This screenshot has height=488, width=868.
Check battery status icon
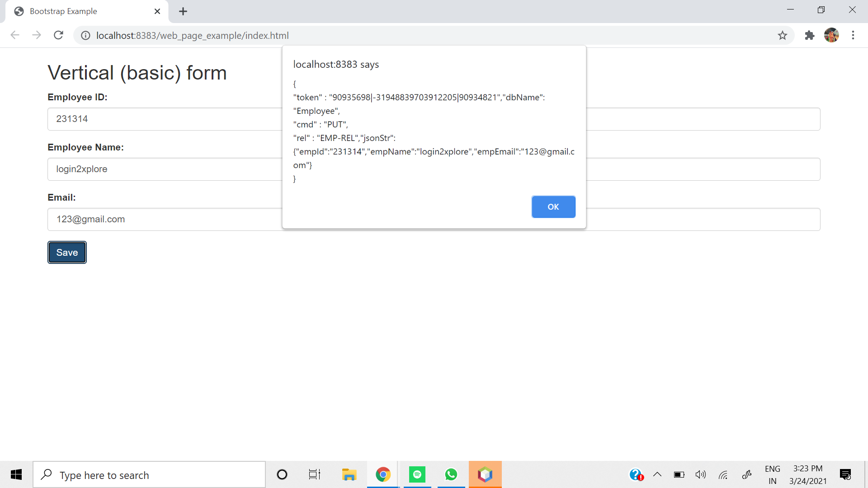[x=679, y=474]
